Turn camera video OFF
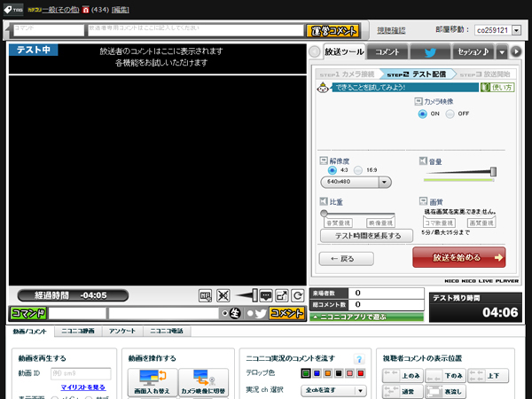Screen dimensions: 532x399 450,114
